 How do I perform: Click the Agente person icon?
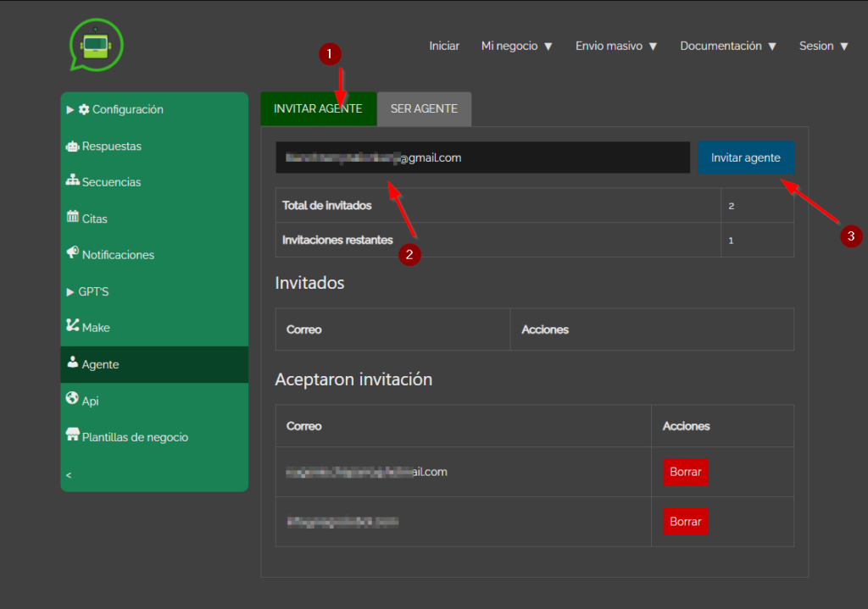[x=73, y=363]
